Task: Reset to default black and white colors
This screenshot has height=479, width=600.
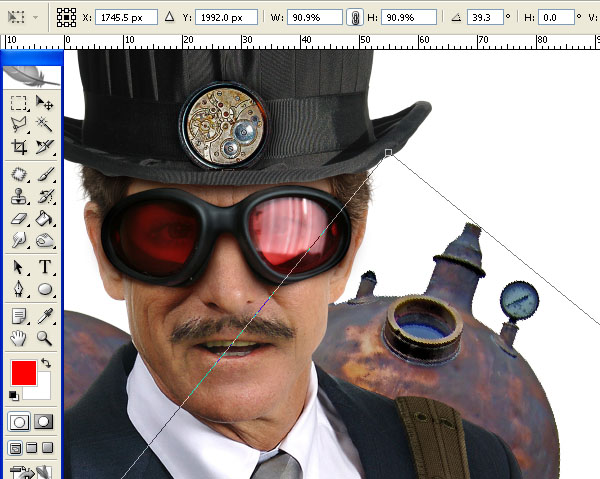Action: (x=14, y=396)
